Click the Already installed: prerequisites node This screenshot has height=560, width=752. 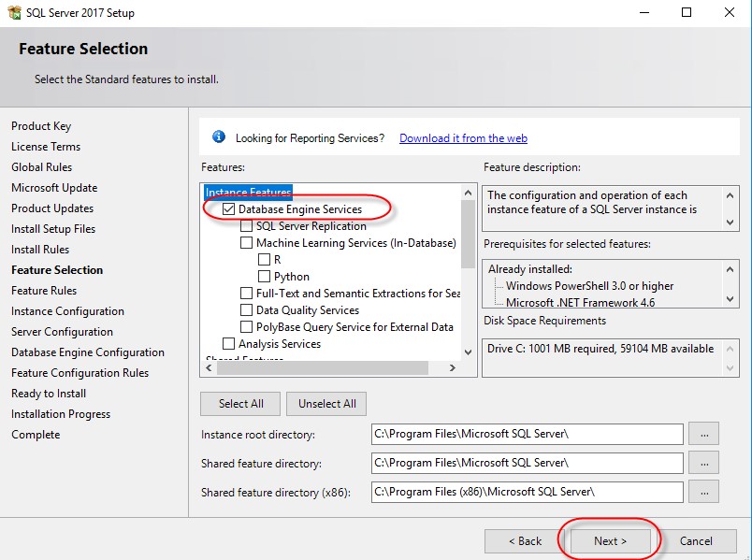point(530,269)
